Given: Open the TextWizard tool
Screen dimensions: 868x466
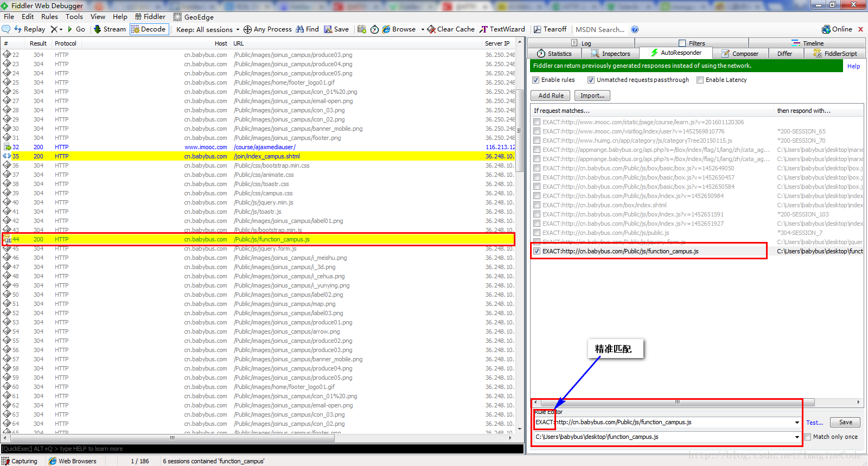Looking at the screenshot, I should (502, 29).
